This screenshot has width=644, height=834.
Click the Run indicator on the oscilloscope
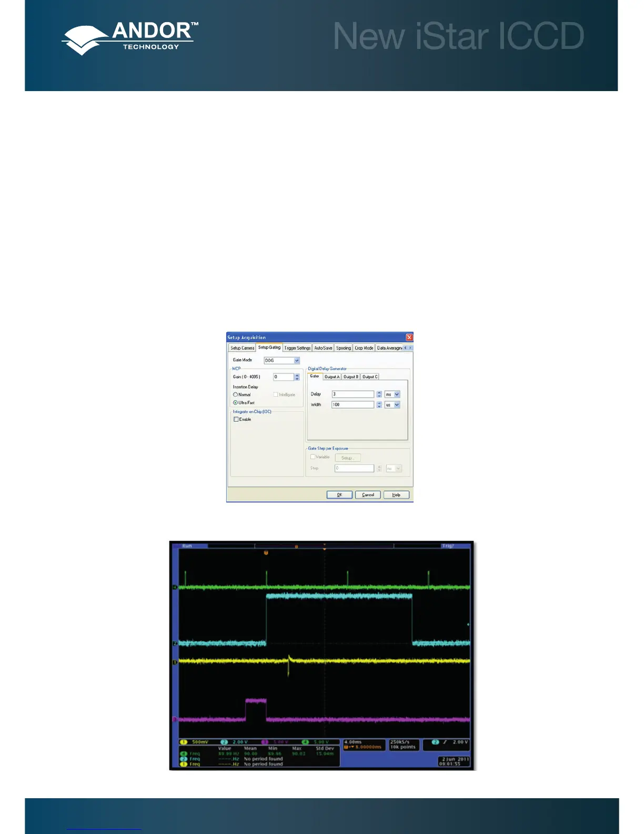tap(187, 546)
